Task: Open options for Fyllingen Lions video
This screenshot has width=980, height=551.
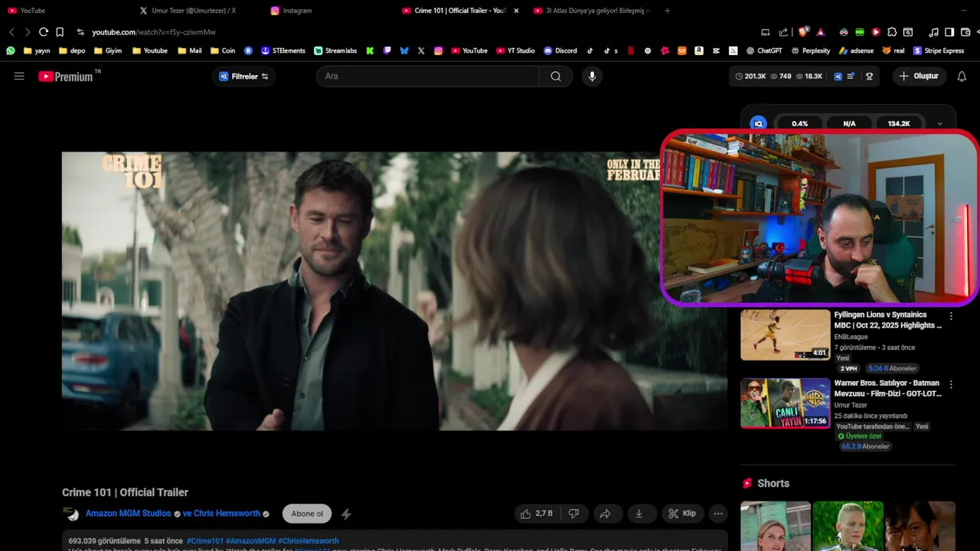Action: point(951,316)
